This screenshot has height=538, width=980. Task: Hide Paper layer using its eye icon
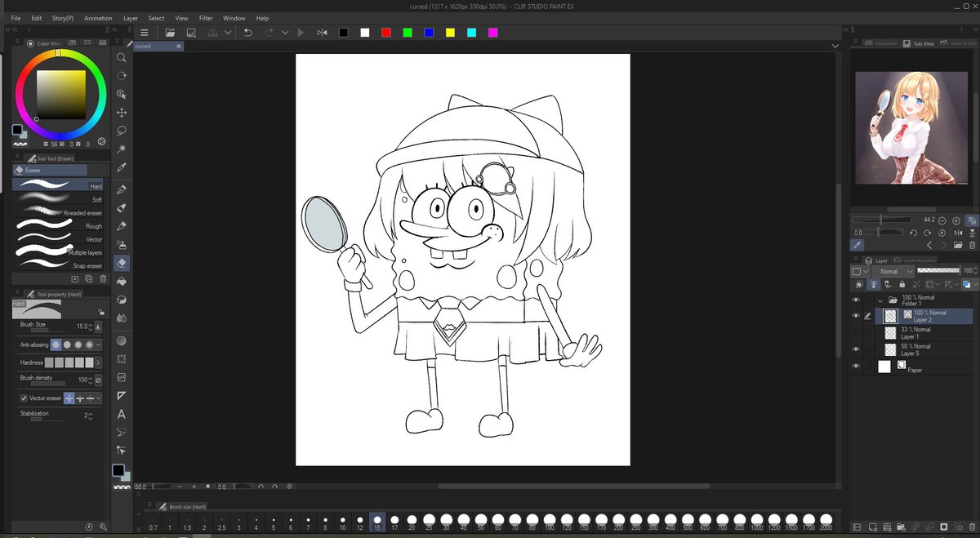point(856,367)
